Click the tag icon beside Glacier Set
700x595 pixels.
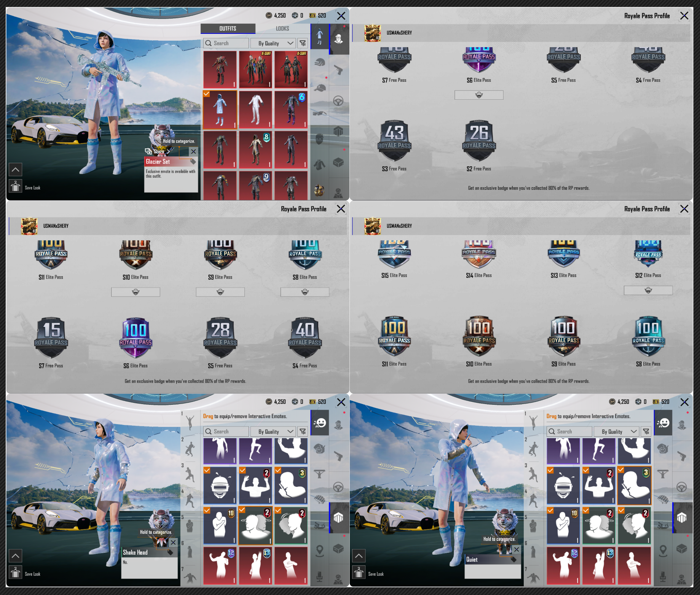[193, 162]
